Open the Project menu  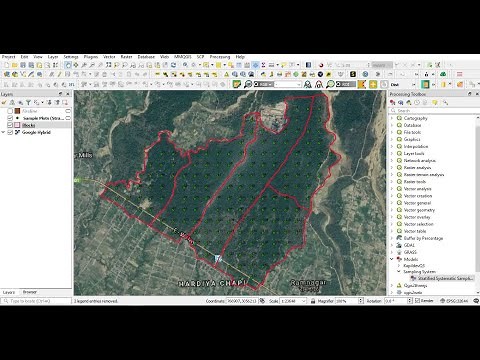click(x=8, y=57)
